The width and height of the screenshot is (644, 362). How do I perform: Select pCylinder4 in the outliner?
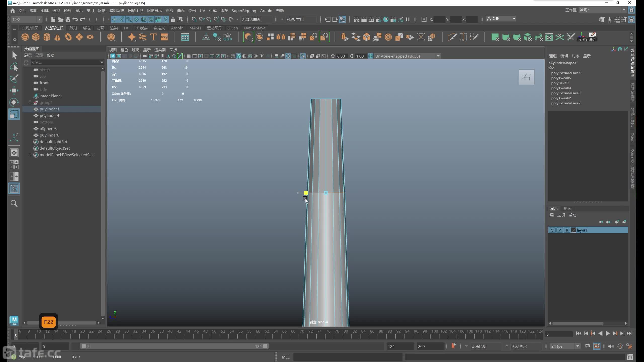pos(49,115)
